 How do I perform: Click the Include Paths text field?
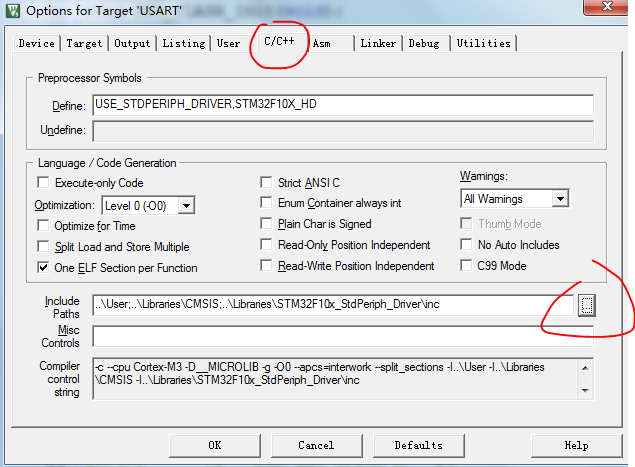pyautogui.click(x=333, y=305)
